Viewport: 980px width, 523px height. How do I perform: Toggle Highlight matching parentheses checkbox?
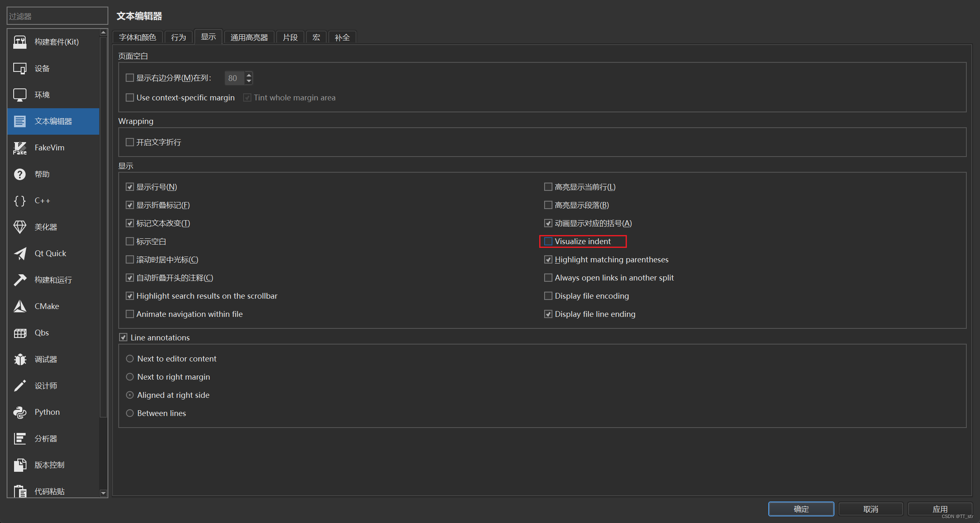(548, 259)
